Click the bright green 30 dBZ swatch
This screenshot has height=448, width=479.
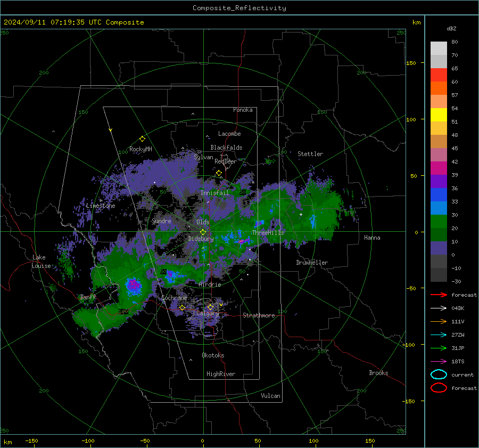(x=439, y=222)
